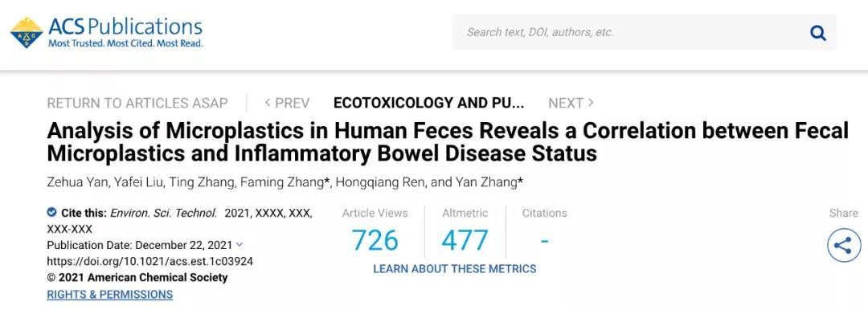
Task: Open the Share icon button
Action: tap(844, 245)
